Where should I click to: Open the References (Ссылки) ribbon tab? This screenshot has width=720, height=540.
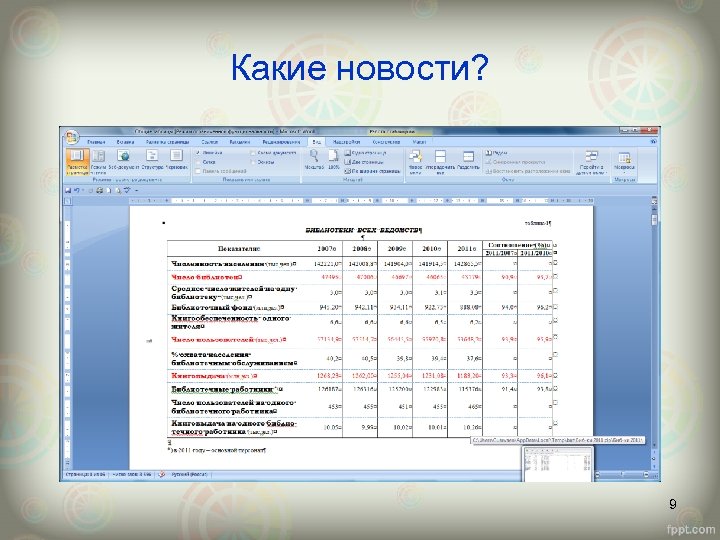coord(209,142)
